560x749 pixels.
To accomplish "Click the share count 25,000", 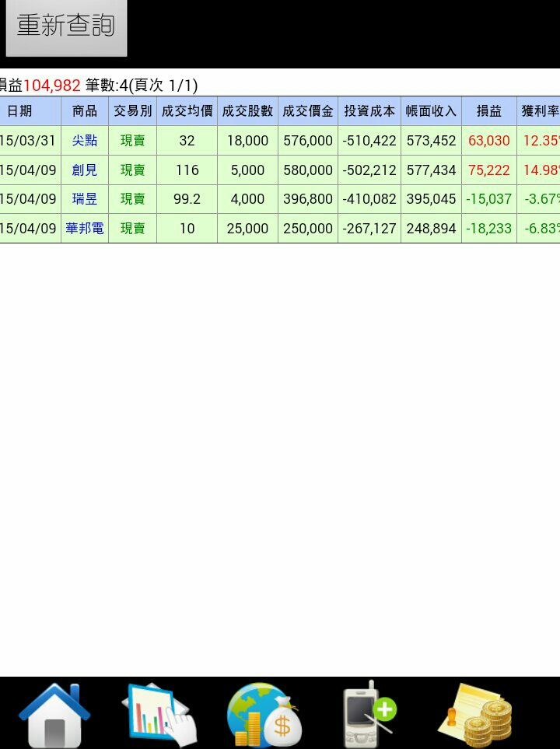I will (247, 229).
